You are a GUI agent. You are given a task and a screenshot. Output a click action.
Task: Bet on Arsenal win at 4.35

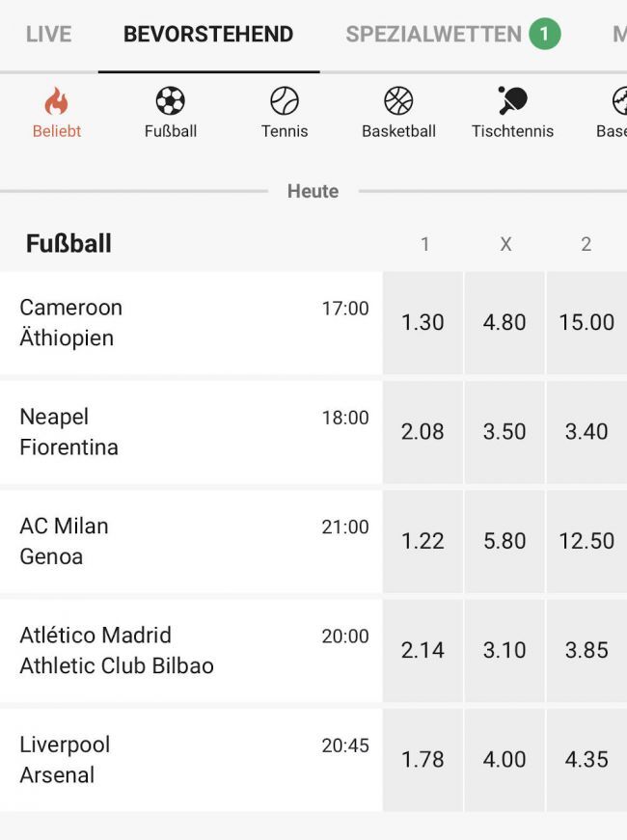[x=586, y=759]
